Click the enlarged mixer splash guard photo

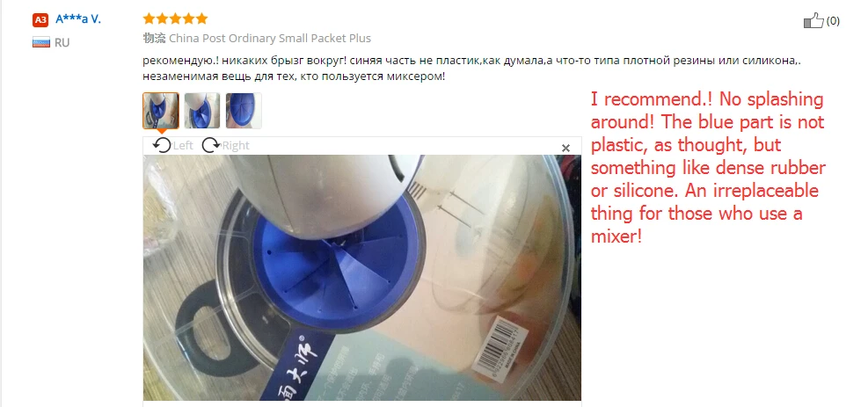coord(362,278)
